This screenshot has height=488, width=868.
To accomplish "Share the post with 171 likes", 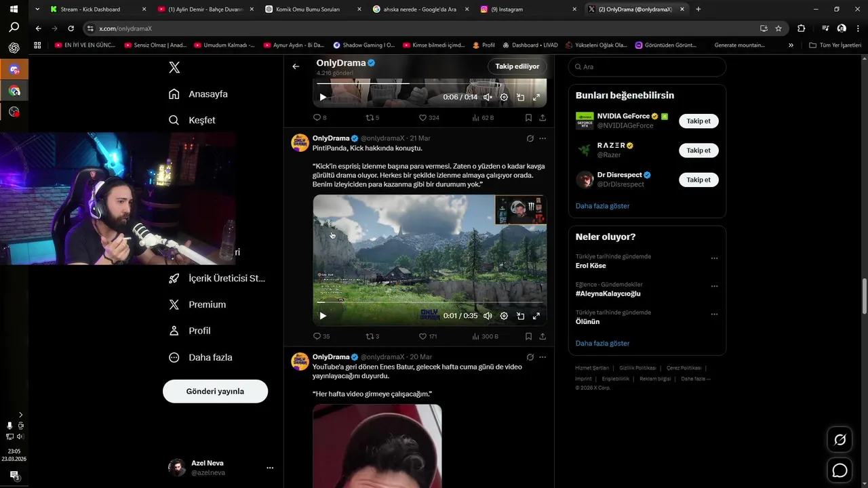I will point(542,336).
